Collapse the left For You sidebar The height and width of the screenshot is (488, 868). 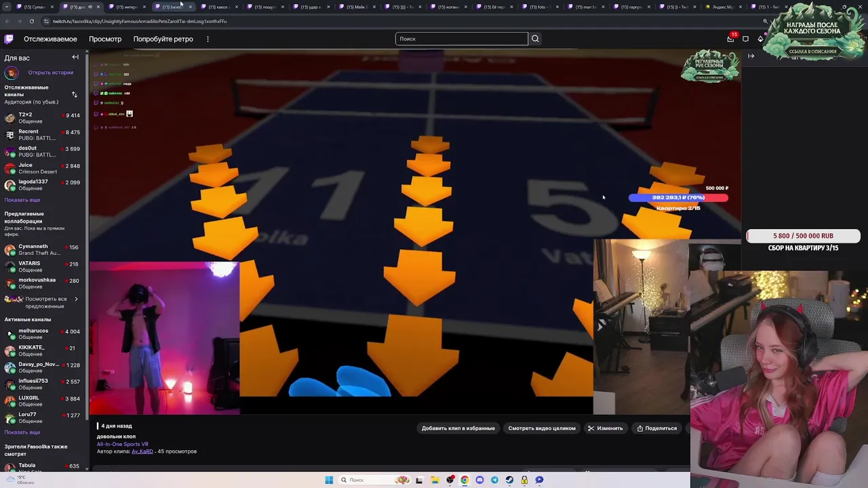(75, 58)
